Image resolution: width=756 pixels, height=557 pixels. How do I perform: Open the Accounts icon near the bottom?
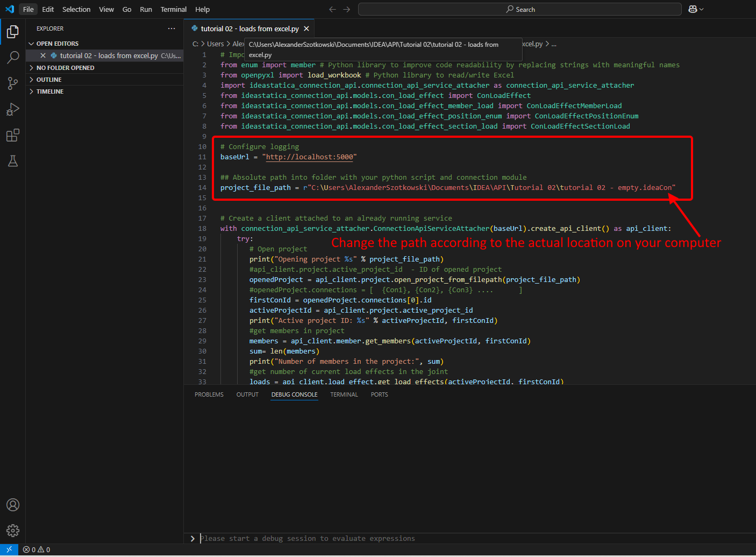click(x=12, y=505)
